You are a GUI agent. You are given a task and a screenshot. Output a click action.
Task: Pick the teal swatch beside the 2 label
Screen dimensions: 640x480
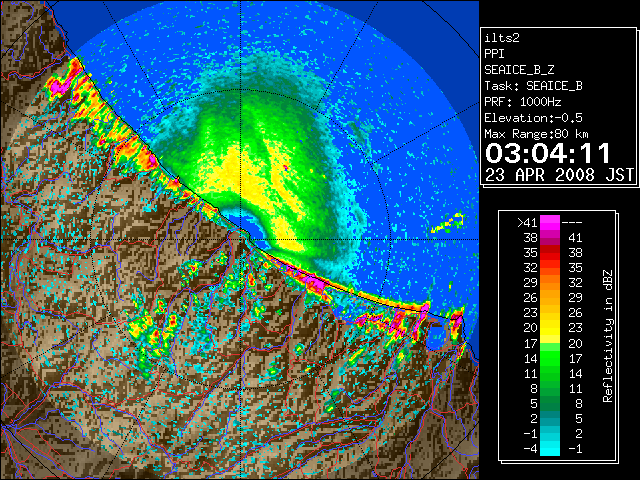tap(550, 418)
